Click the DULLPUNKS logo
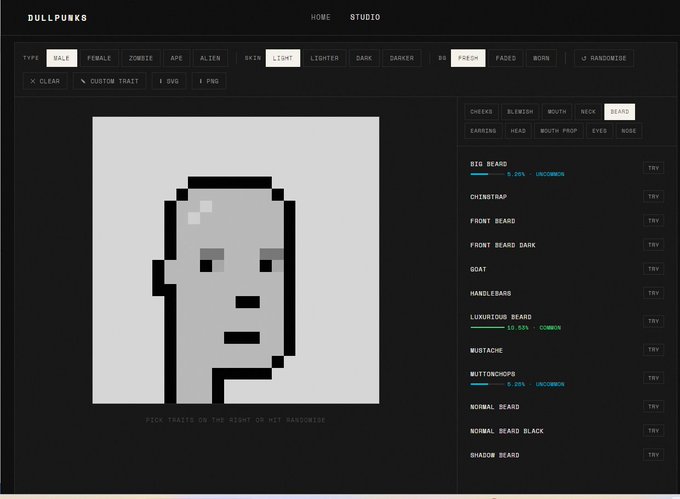Screen dimensions: 680x499 [x=57, y=18]
